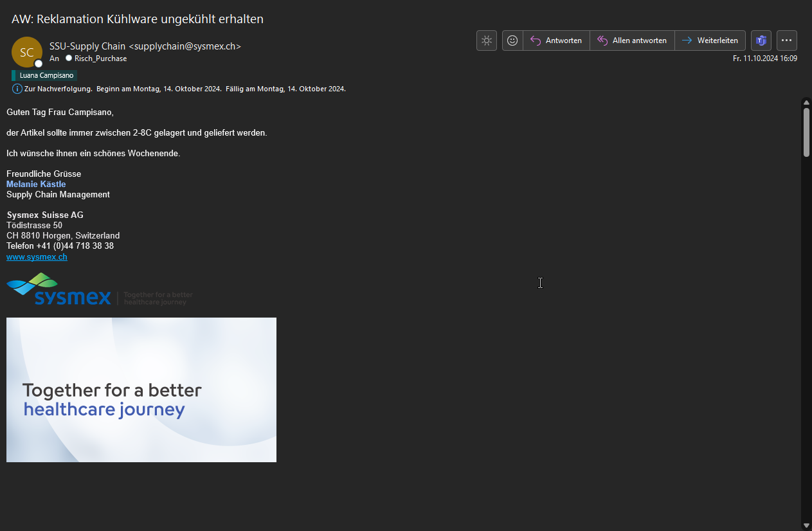Click Antworten to reply to sender
Image resolution: width=812 pixels, height=531 pixels.
point(557,40)
